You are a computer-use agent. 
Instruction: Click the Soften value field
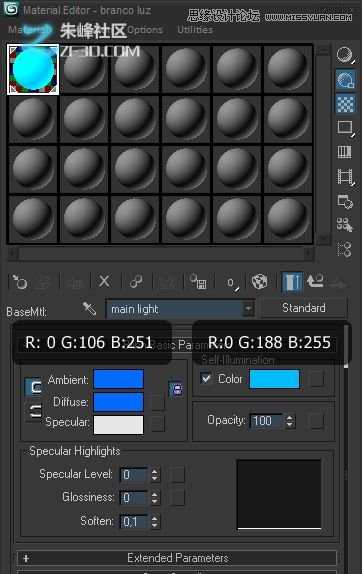pyautogui.click(x=134, y=521)
